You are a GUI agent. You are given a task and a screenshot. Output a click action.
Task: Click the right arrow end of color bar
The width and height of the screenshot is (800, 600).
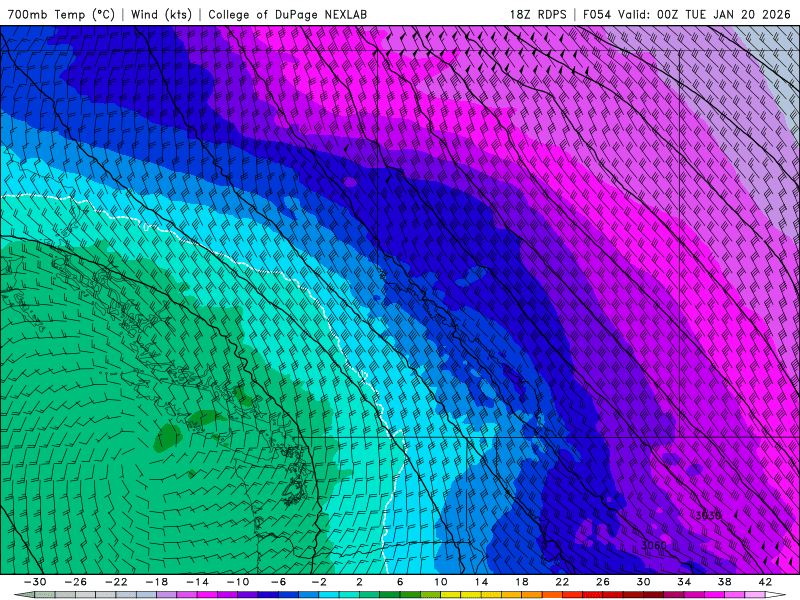click(776, 595)
